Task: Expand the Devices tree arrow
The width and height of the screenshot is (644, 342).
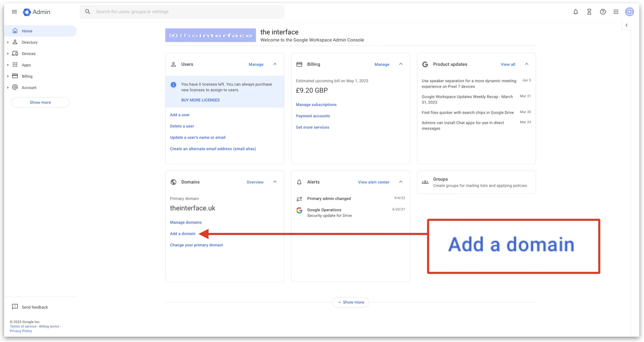Action: (x=8, y=53)
